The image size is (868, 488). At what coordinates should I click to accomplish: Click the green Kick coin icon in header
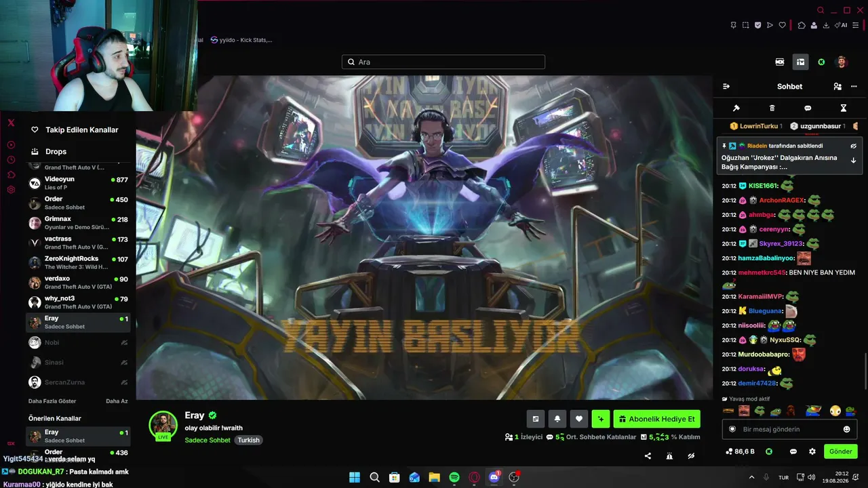pyautogui.click(x=821, y=62)
